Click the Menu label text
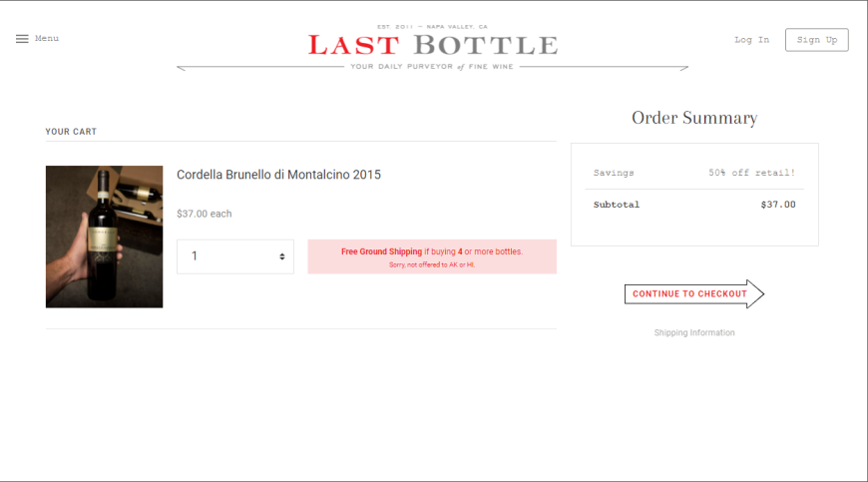 47,38
